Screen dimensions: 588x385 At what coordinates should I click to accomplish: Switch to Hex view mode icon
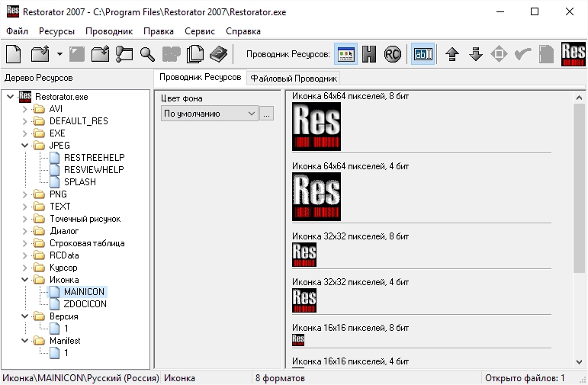tap(369, 54)
